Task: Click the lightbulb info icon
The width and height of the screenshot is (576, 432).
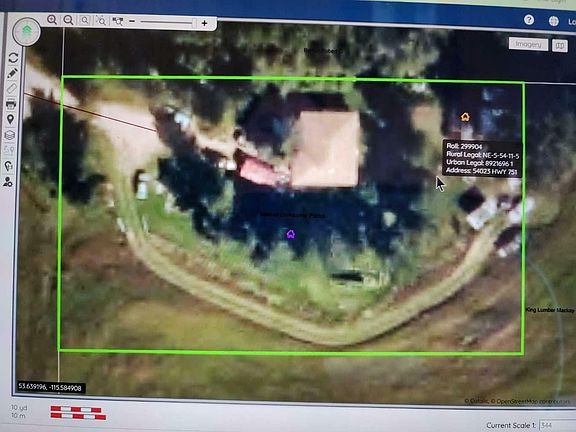Action: click(8, 166)
